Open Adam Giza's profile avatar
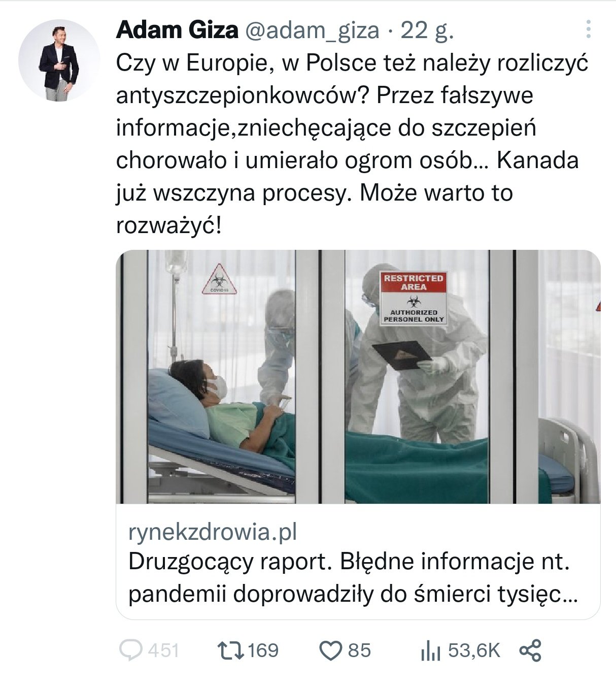 pyautogui.click(x=59, y=60)
